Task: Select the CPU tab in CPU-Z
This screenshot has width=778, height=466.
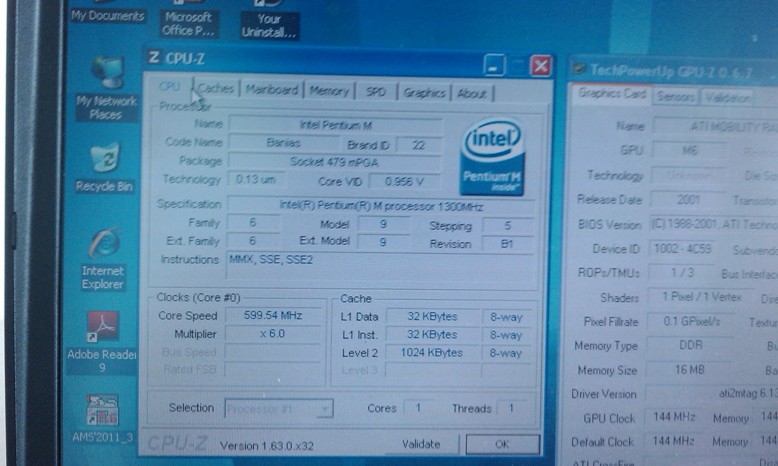Action: 169,86
